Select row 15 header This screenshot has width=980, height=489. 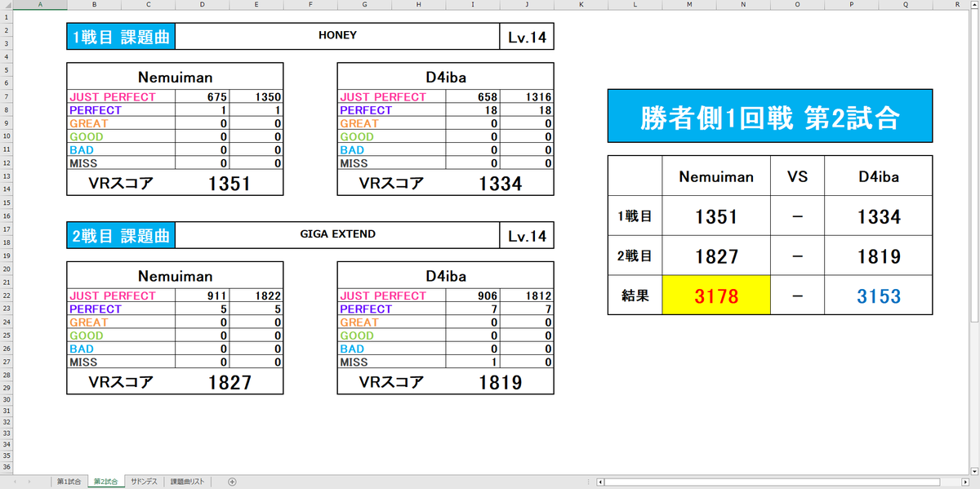[6, 202]
